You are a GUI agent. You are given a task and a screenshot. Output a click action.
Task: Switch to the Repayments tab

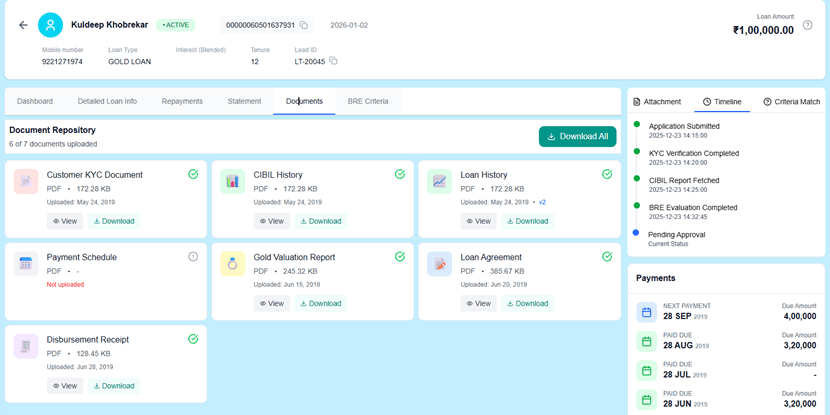tap(182, 101)
